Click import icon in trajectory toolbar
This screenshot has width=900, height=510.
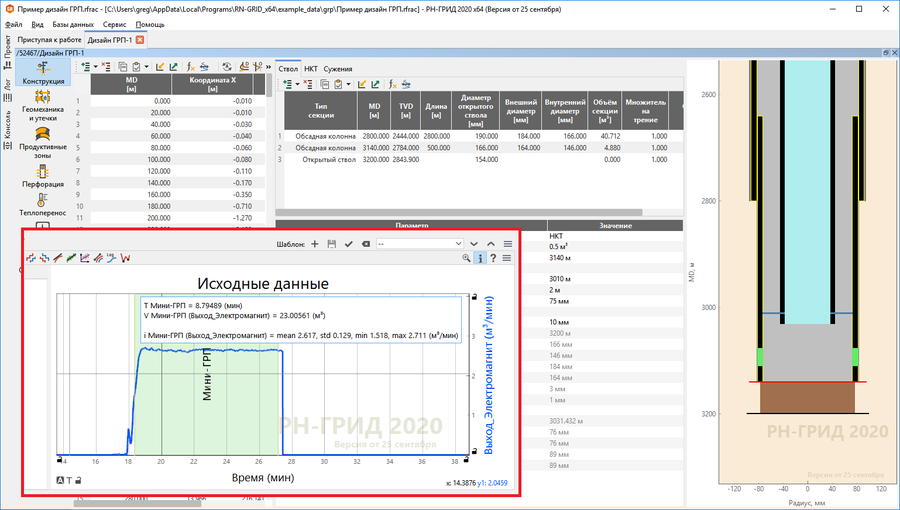pyautogui.click(x=160, y=67)
